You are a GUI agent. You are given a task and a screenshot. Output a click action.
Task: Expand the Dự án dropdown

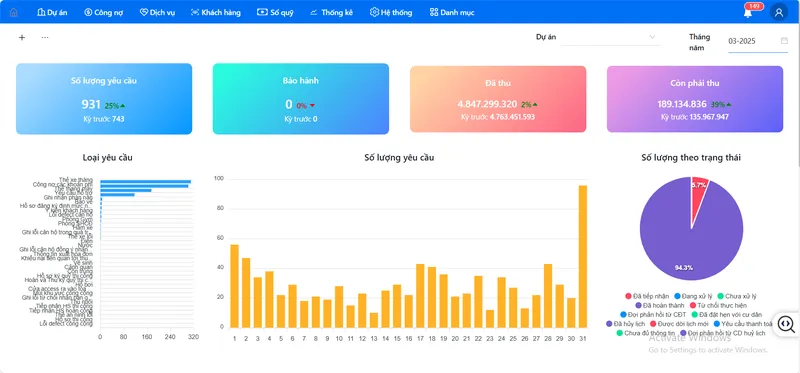tap(610, 37)
